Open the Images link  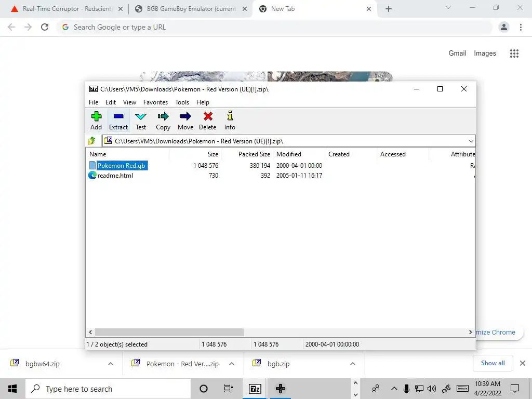tap(485, 54)
